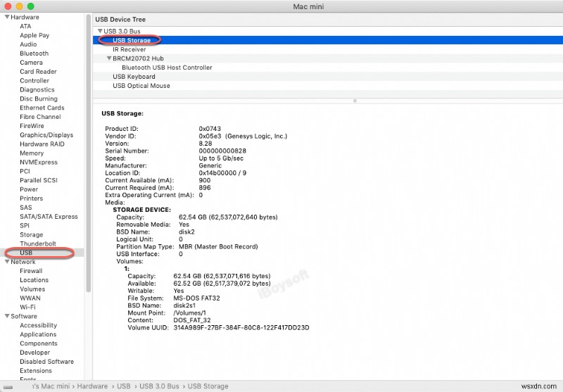The height and width of the screenshot is (392, 563).
Task: Zoom the window with green button
Action: [31, 6]
